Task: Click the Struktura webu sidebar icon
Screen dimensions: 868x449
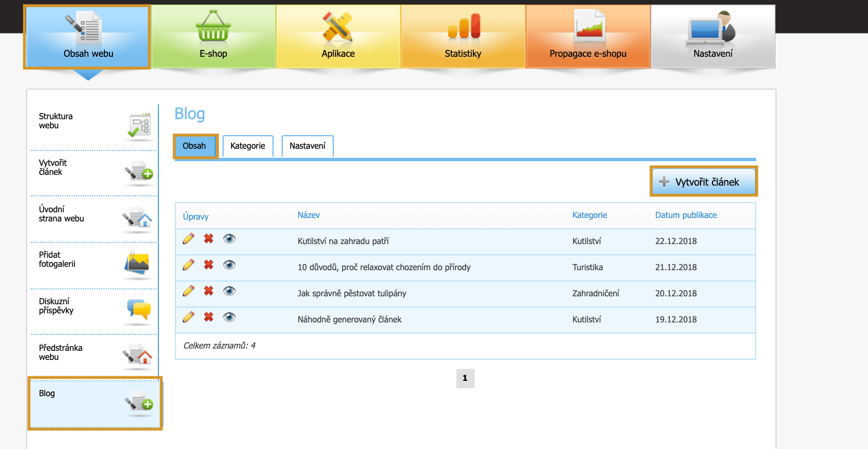Action: [x=139, y=125]
